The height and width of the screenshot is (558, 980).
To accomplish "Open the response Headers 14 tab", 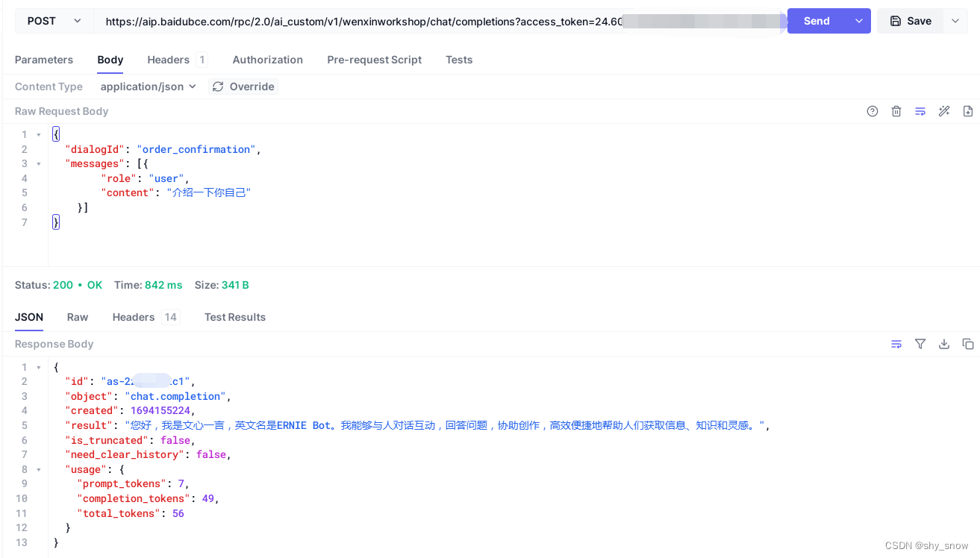I will point(146,317).
